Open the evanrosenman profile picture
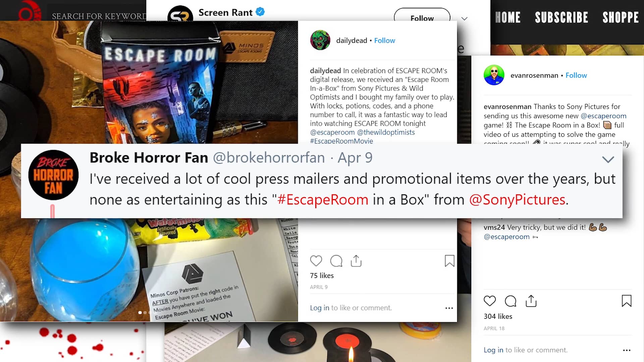This screenshot has height=362, width=644. (x=494, y=75)
